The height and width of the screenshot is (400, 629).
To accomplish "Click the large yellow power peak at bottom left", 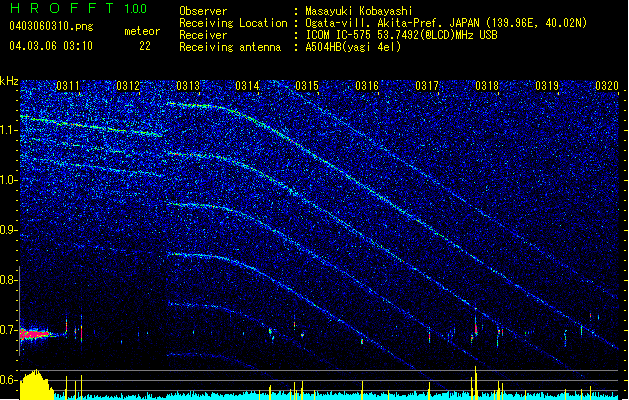I will pos(36,385).
